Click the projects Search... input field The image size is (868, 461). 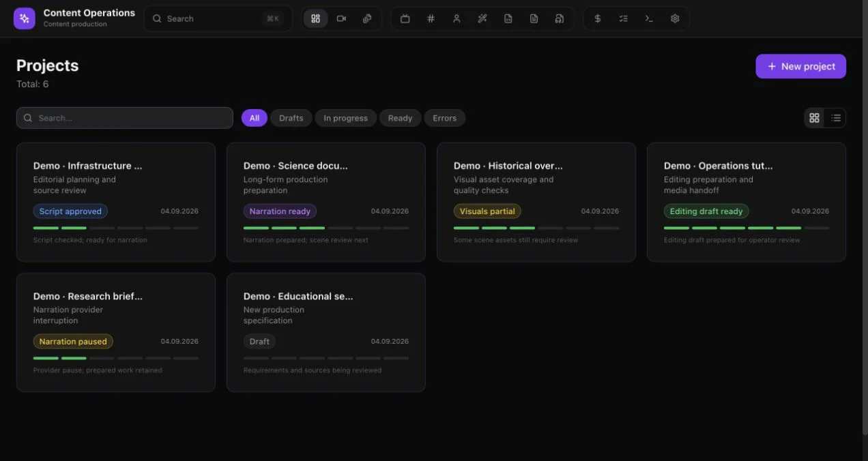point(125,118)
